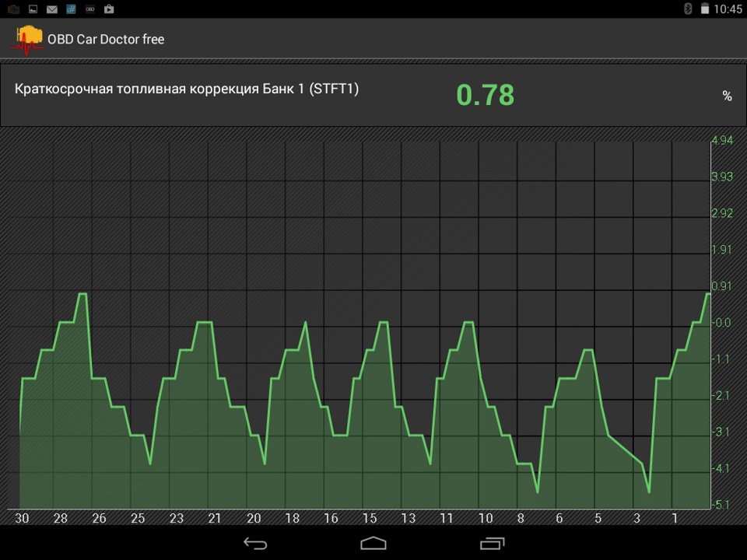Tap the Bluetooth status icon

pyautogui.click(x=688, y=9)
